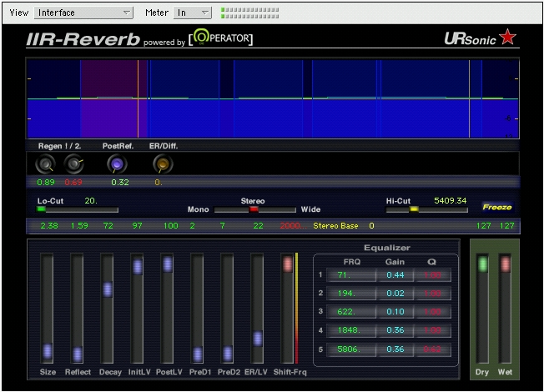Click the URSonic red star logo
The image size is (544, 392).
(x=507, y=37)
